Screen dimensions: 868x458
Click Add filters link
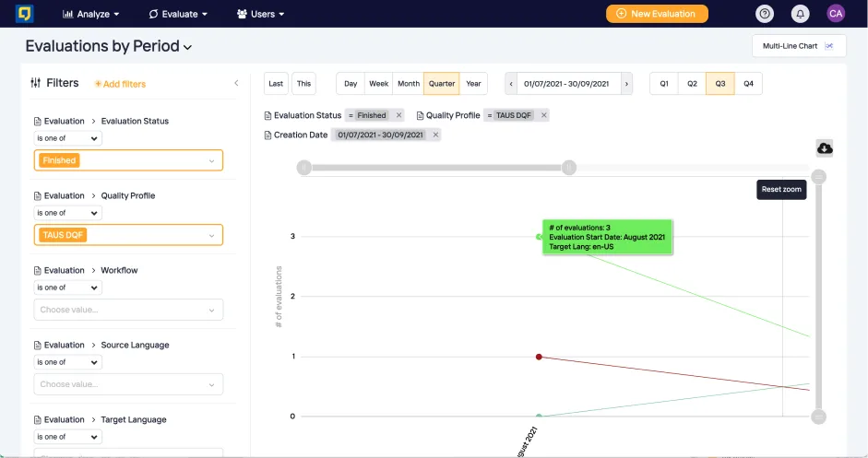click(120, 84)
